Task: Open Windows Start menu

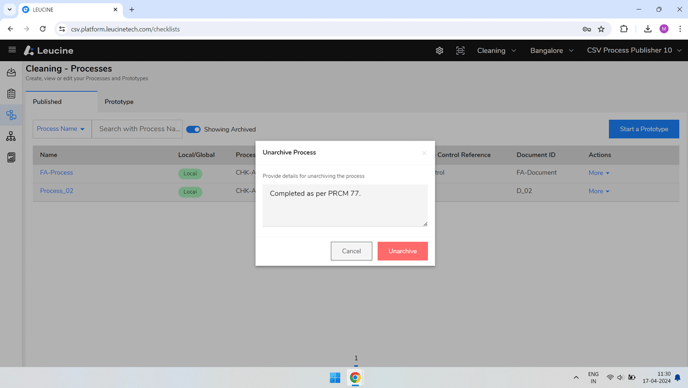Action: coord(335,377)
